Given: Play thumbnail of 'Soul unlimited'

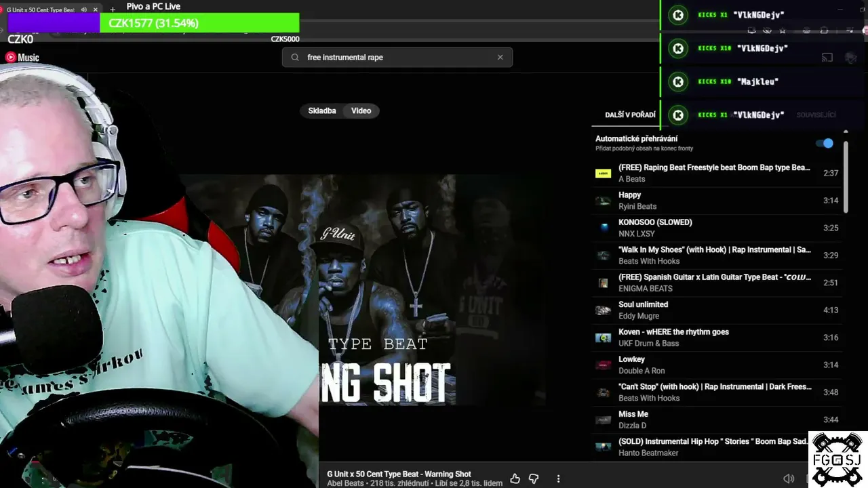Looking at the screenshot, I should 603,310.
